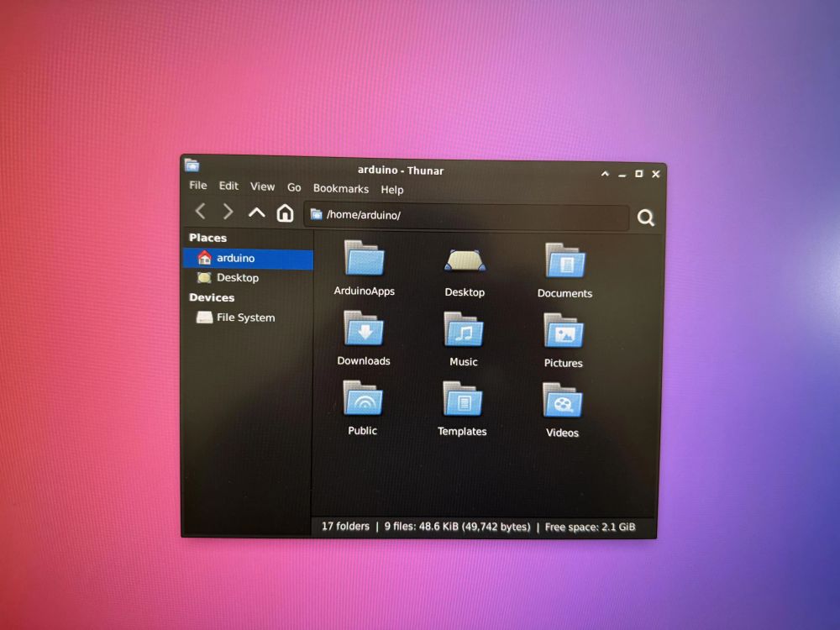The height and width of the screenshot is (630, 840).
Task: Click the Devices section heading
Action: 212,297
